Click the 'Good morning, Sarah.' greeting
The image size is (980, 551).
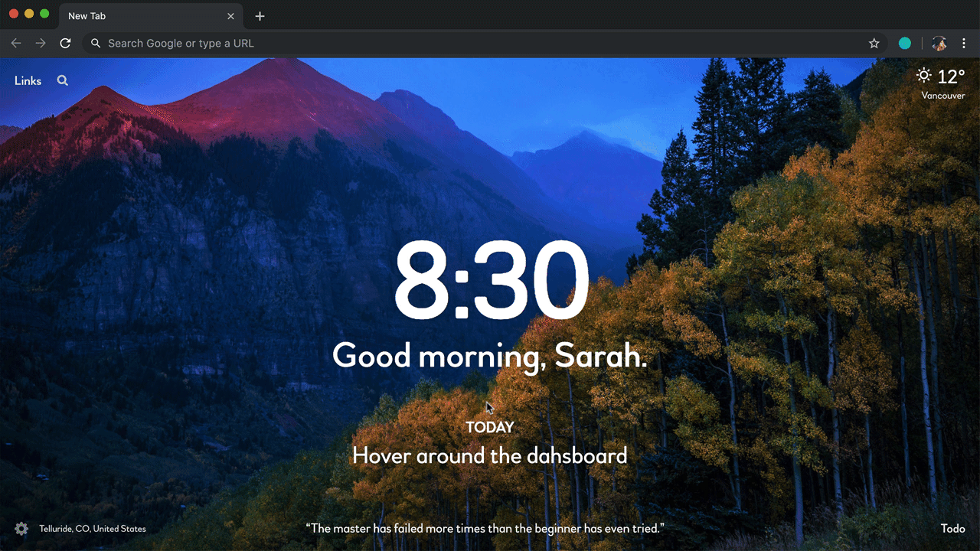click(490, 356)
